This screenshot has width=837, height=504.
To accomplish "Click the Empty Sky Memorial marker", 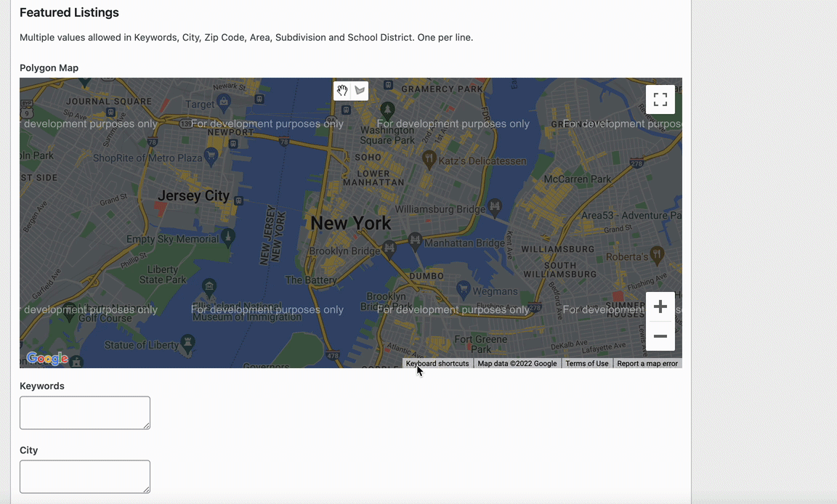I will click(228, 237).
